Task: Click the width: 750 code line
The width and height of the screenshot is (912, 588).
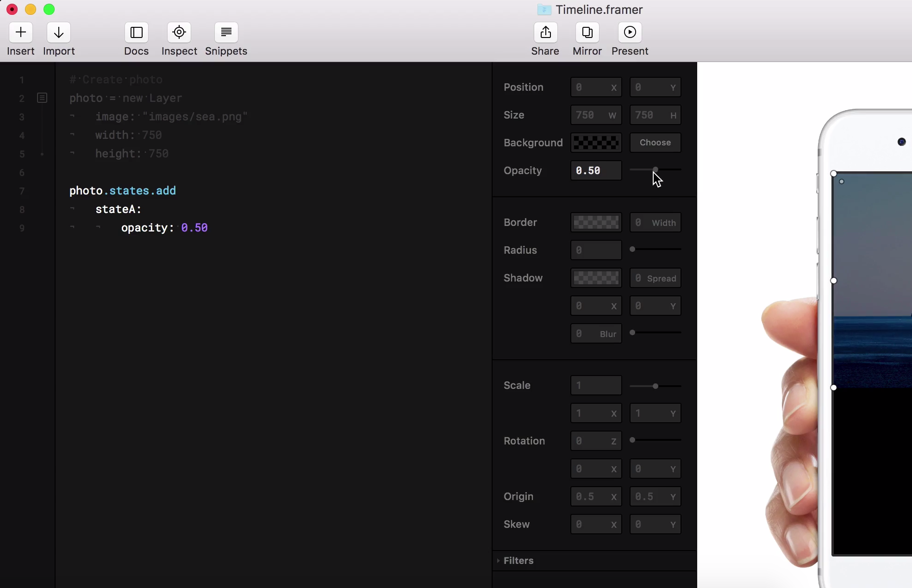Action: pyautogui.click(x=129, y=135)
